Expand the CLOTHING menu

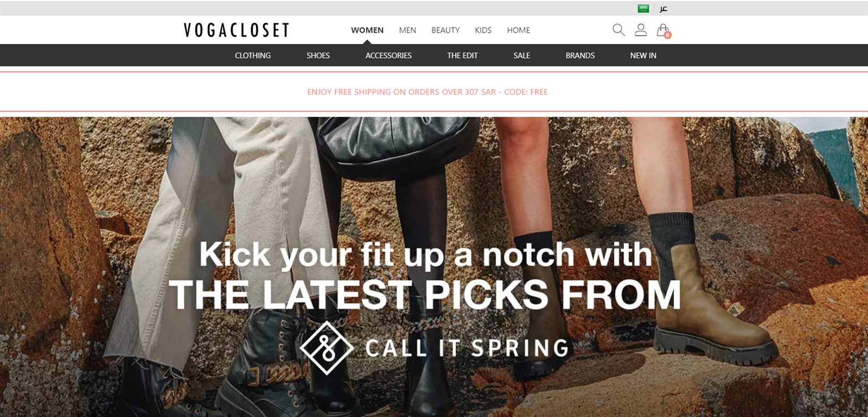(253, 55)
